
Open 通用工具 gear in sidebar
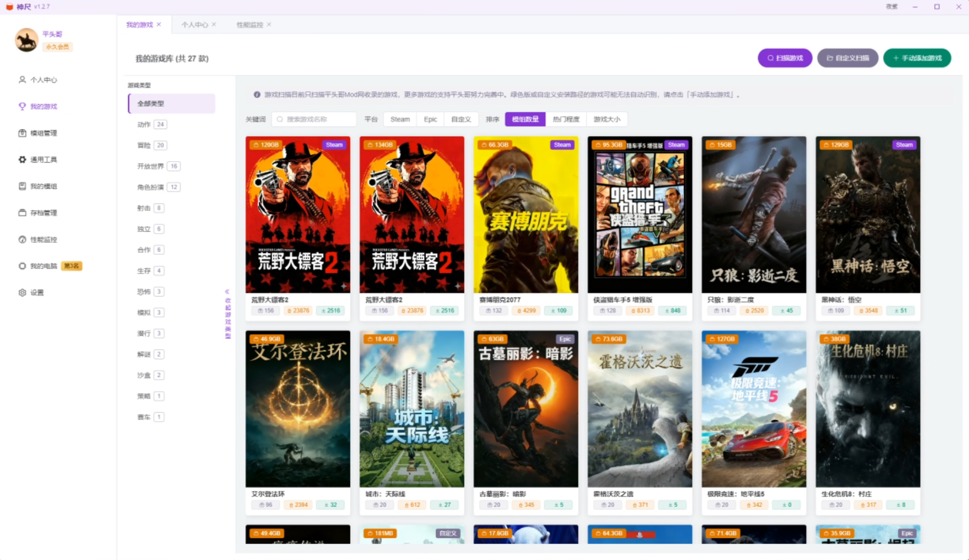point(38,159)
